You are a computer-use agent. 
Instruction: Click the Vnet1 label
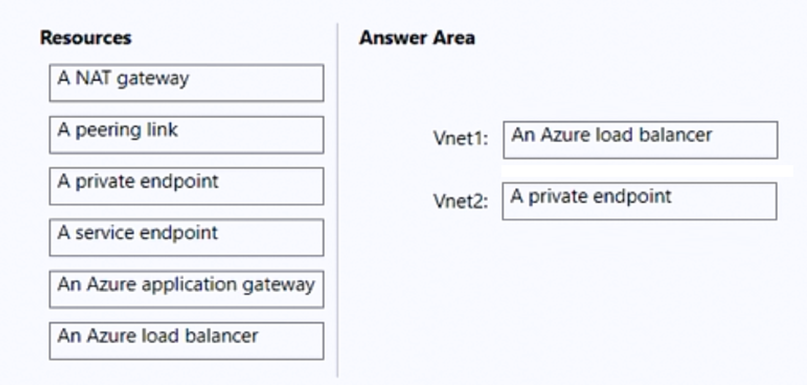click(x=461, y=138)
